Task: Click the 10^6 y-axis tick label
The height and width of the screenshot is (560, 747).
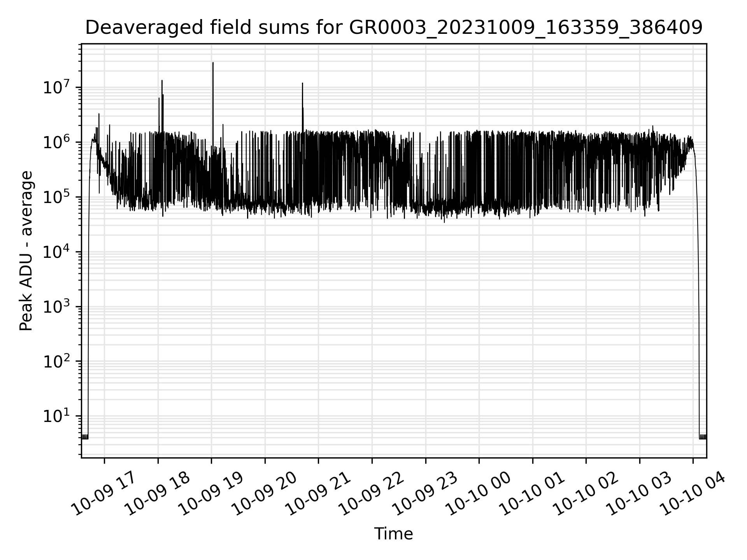Action: [x=56, y=142]
